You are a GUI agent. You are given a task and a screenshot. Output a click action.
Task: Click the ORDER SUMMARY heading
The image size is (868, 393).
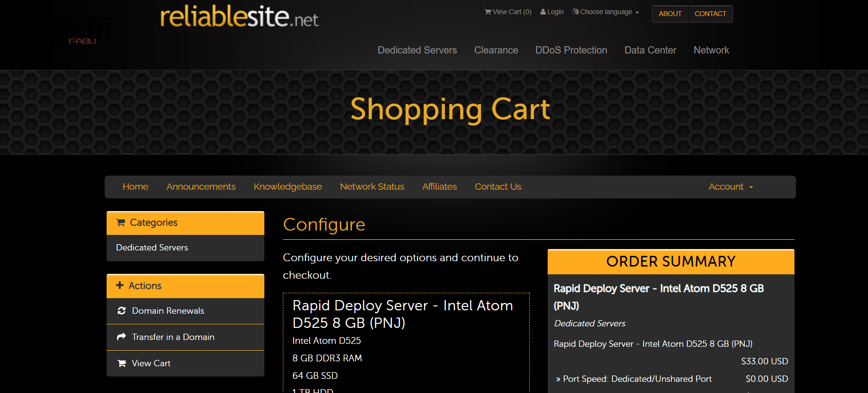[671, 262]
